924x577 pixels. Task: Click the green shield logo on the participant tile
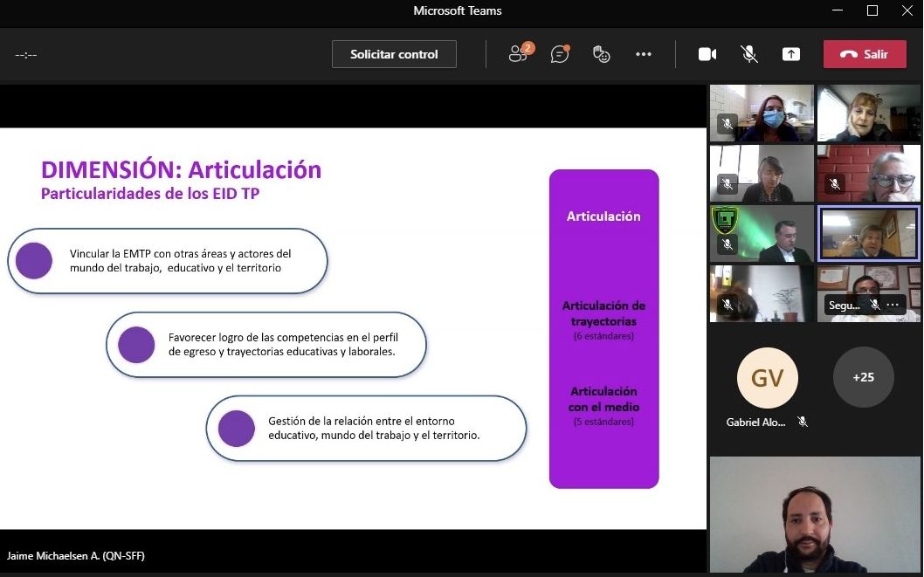click(724, 220)
